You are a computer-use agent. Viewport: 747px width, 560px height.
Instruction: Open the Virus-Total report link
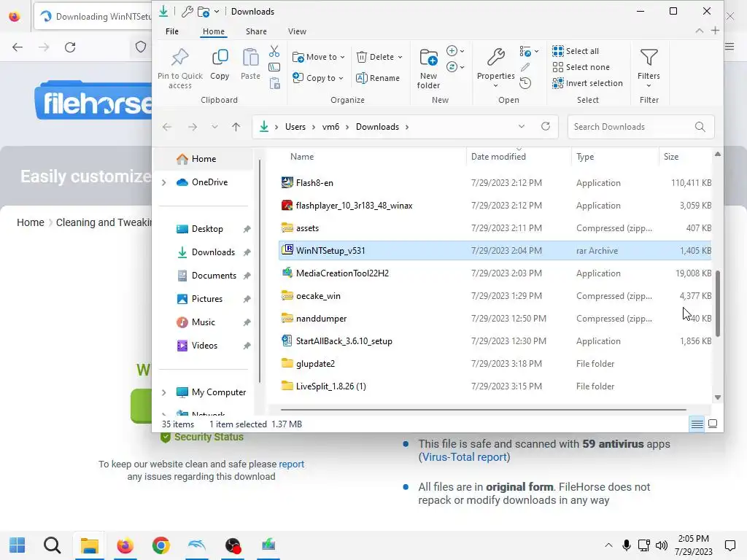point(465,457)
